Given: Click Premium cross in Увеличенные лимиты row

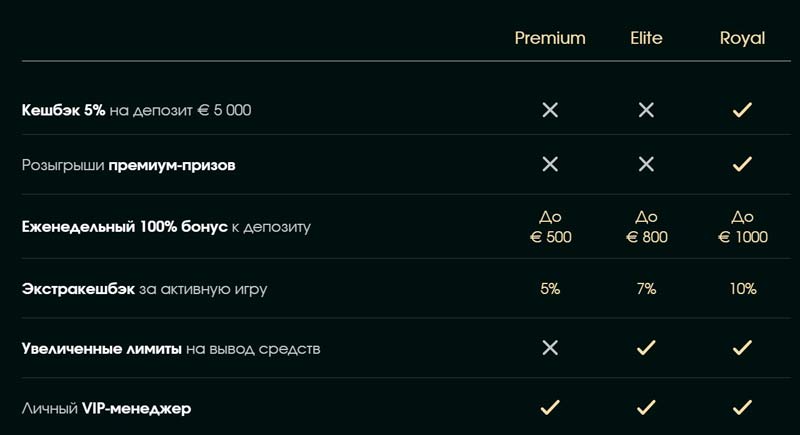Looking at the screenshot, I should pos(550,348).
